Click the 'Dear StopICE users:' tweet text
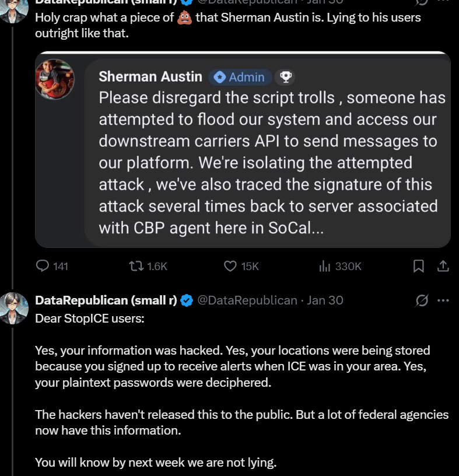Image resolution: width=459 pixels, height=476 pixels. (x=90, y=319)
